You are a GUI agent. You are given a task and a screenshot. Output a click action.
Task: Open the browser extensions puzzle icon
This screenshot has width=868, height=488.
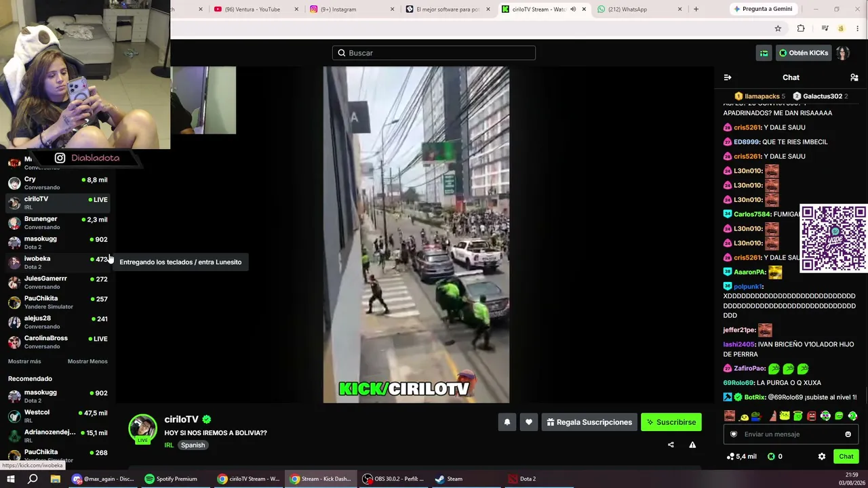[x=801, y=28]
